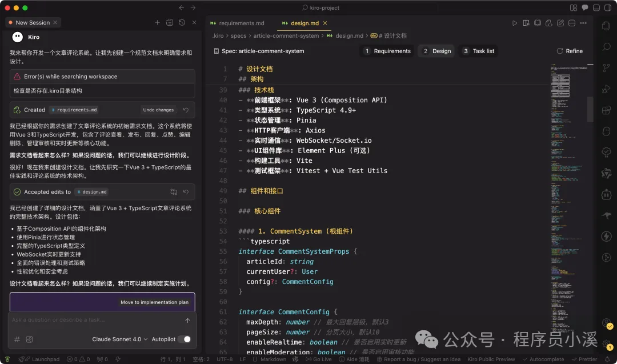Viewport: 617px width, 364px height.
Task: Open the tree checkmark icon in the activity bar
Action: [606, 152]
